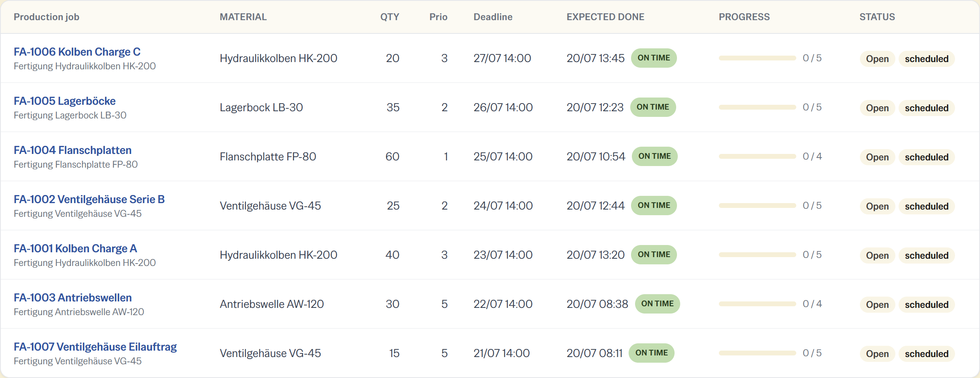Open the FA-1001 Kolben Charge A job
Screen dimensions: 980x378
click(x=75, y=249)
